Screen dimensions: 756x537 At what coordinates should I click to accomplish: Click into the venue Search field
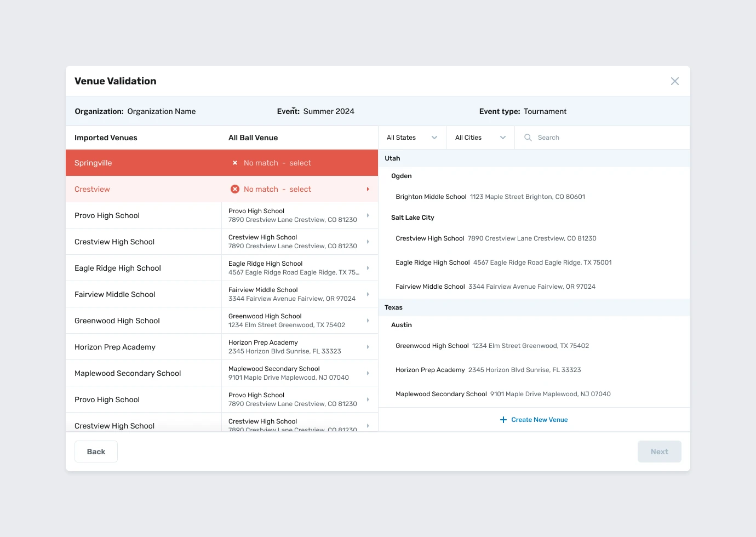point(603,138)
